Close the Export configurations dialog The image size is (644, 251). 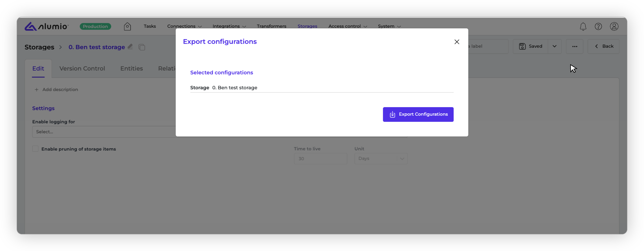[x=457, y=42]
